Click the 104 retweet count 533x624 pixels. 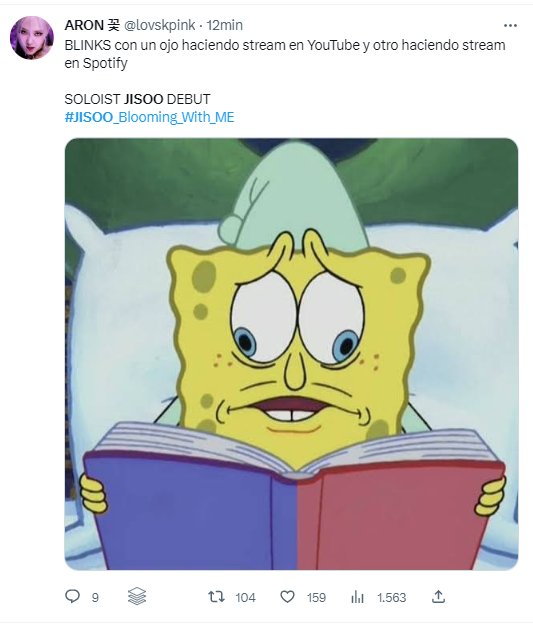pyautogui.click(x=245, y=597)
